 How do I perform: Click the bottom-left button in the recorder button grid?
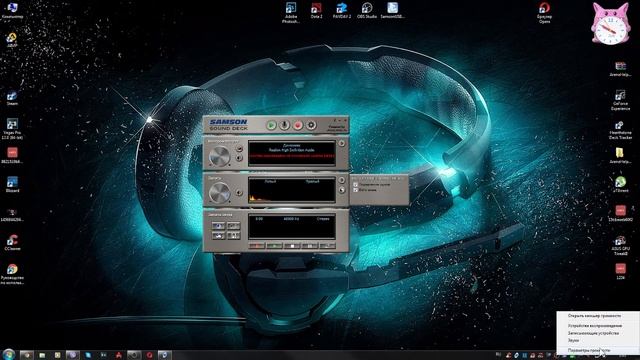point(218,236)
